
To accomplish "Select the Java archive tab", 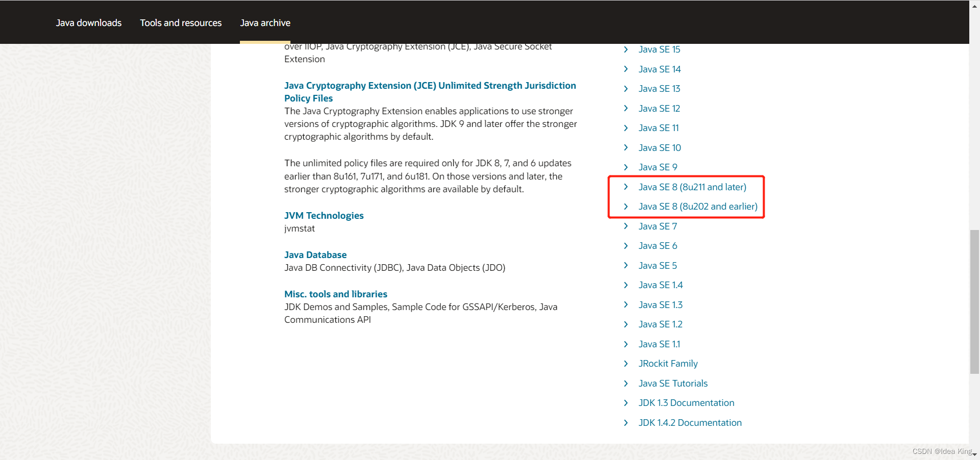I will click(265, 23).
